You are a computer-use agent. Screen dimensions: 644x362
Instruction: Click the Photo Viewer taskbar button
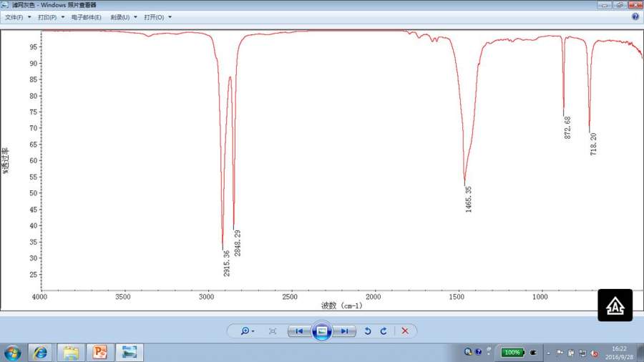(130, 353)
